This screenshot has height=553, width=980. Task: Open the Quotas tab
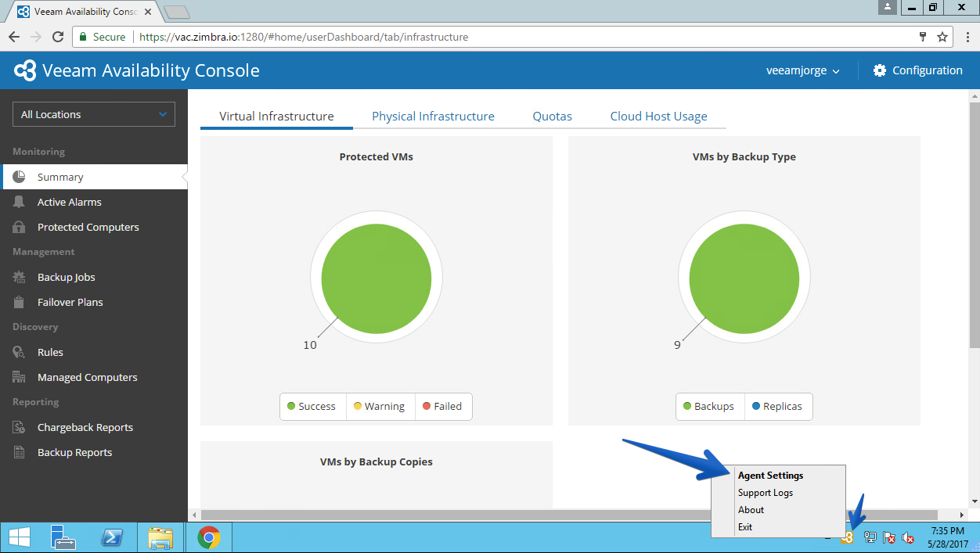coord(553,117)
